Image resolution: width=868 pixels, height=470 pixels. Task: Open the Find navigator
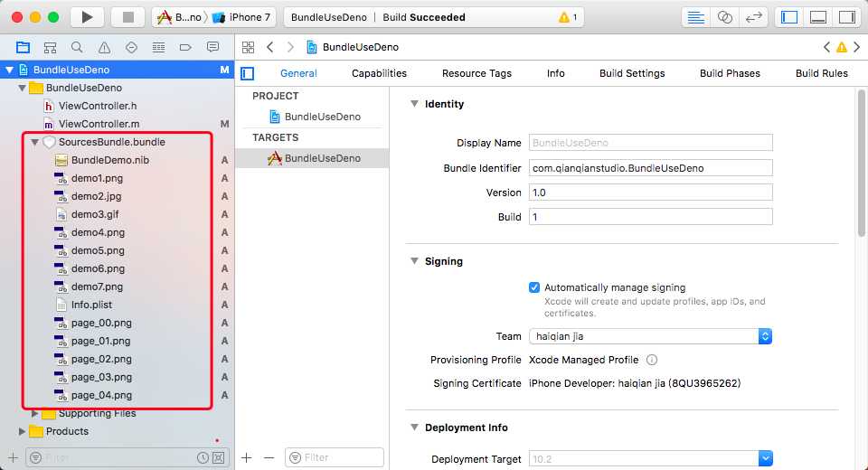pyautogui.click(x=77, y=48)
